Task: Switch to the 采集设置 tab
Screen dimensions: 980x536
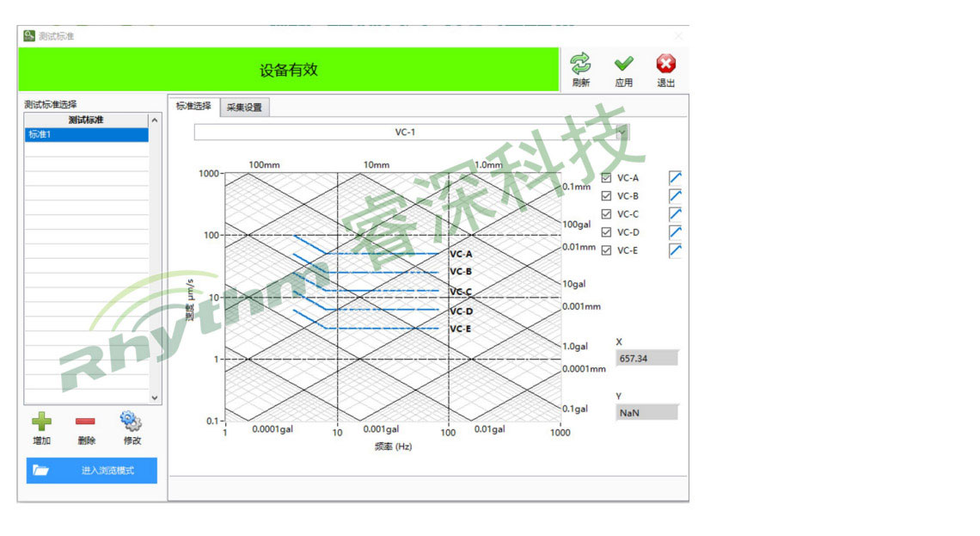Action: click(244, 108)
